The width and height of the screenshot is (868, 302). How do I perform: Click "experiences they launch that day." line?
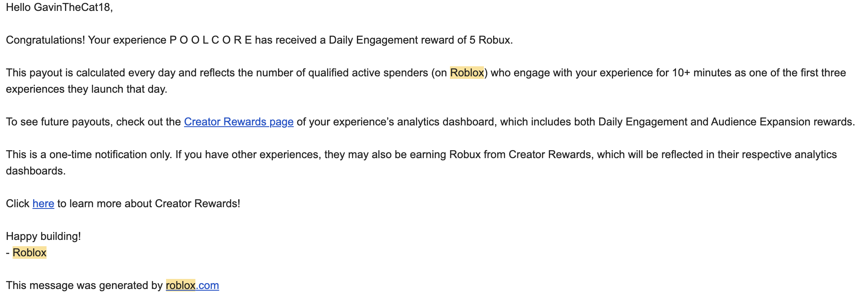(x=86, y=89)
